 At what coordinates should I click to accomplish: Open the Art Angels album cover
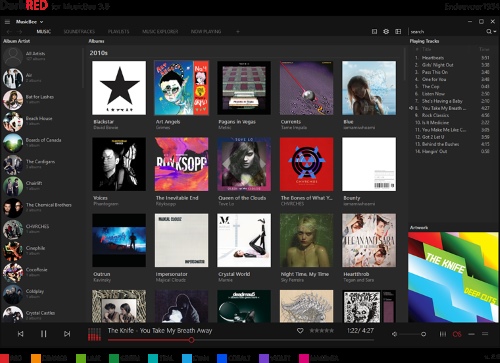(x=182, y=88)
